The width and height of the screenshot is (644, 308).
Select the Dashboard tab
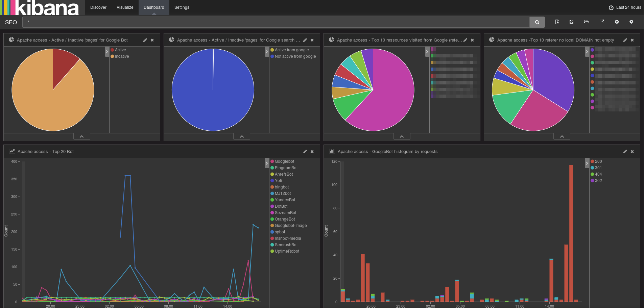(154, 7)
